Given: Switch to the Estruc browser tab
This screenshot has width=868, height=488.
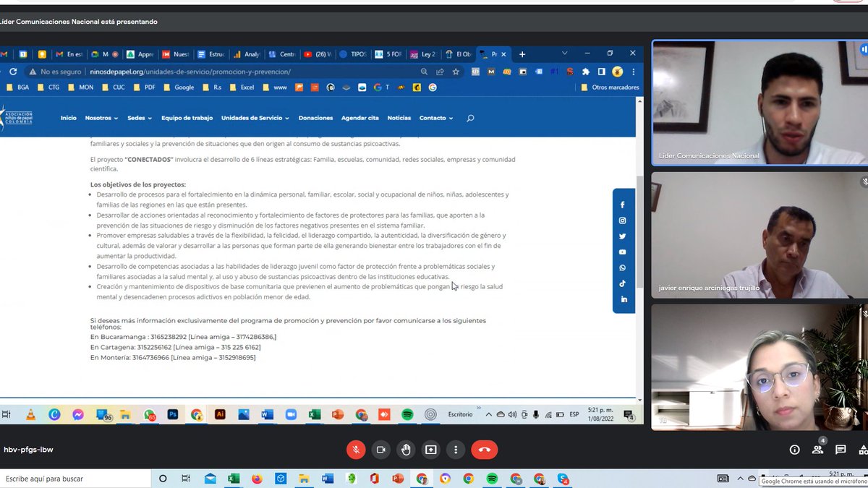Looking at the screenshot, I should (x=212, y=54).
